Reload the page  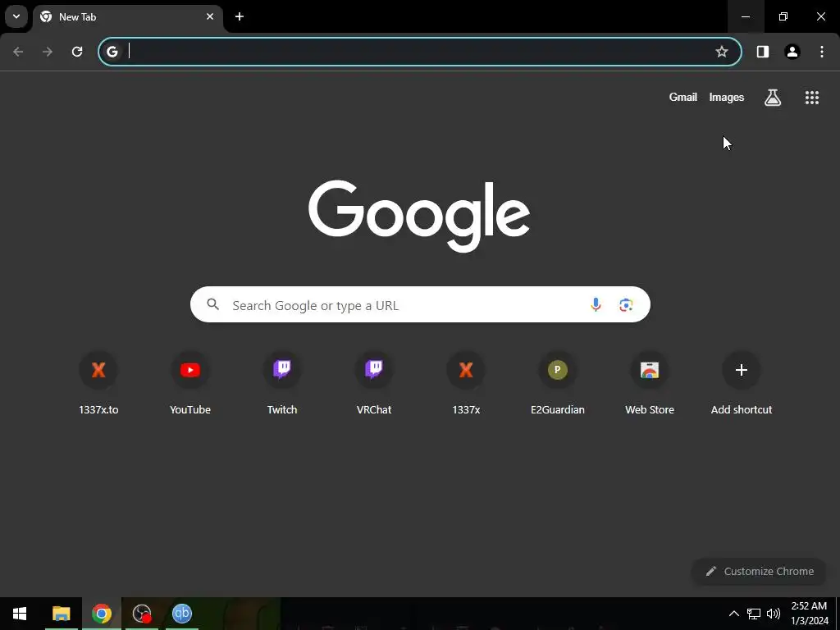[77, 52]
